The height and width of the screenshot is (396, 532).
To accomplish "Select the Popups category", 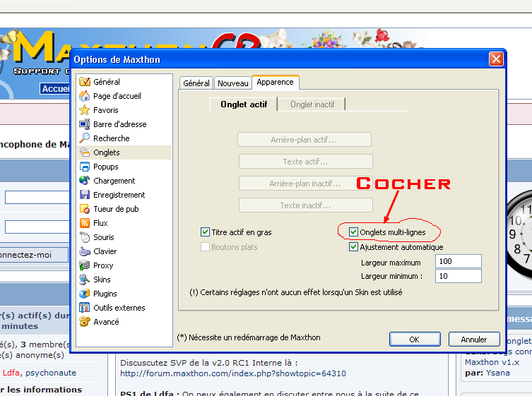I will click(x=106, y=167).
